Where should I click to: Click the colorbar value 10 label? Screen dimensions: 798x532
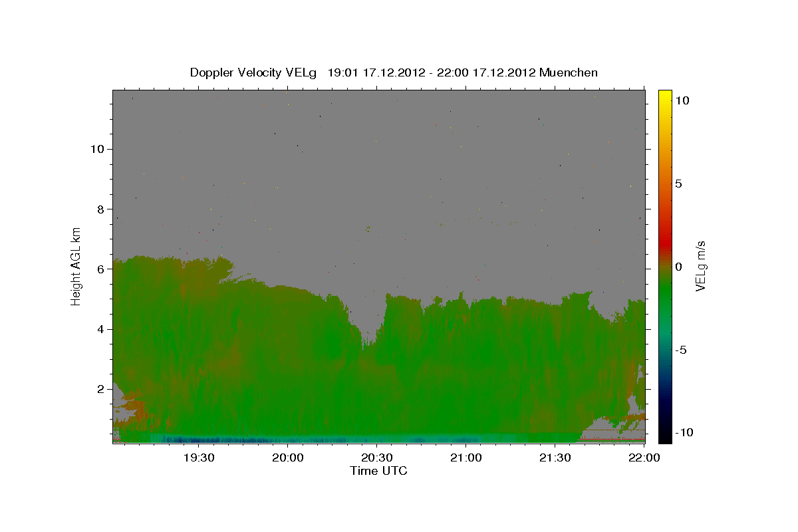click(x=682, y=100)
